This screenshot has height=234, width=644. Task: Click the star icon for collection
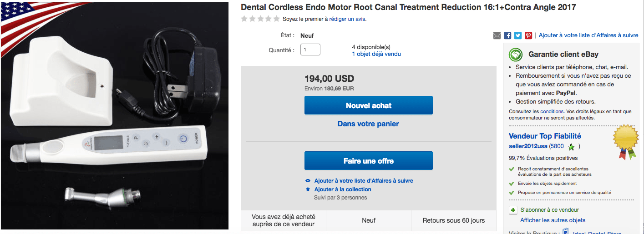pyautogui.click(x=308, y=189)
